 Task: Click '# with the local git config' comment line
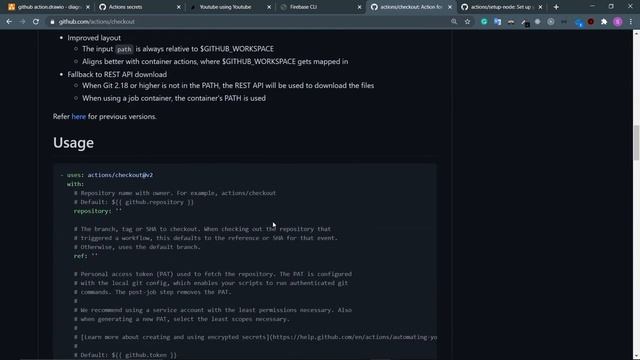pos(211,283)
